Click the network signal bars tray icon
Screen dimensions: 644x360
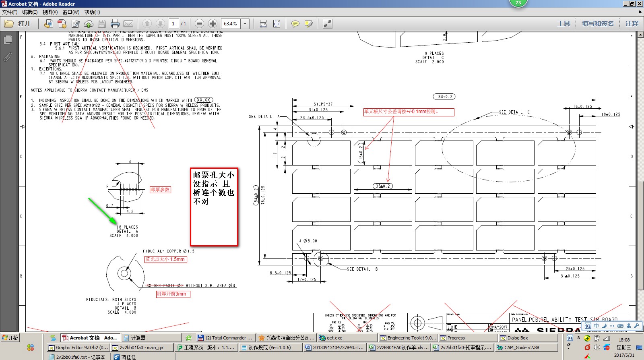pos(607,338)
